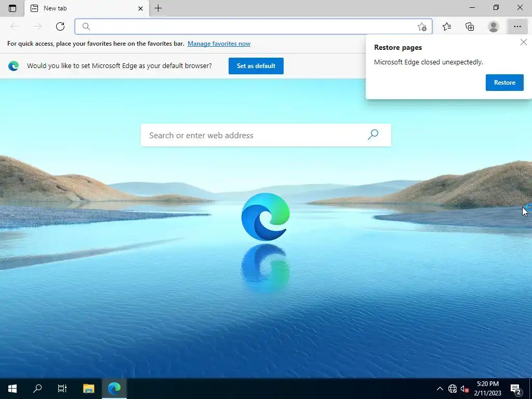532x399 pixels.
Task: Go forward with the forward arrow
Action: [x=37, y=26]
